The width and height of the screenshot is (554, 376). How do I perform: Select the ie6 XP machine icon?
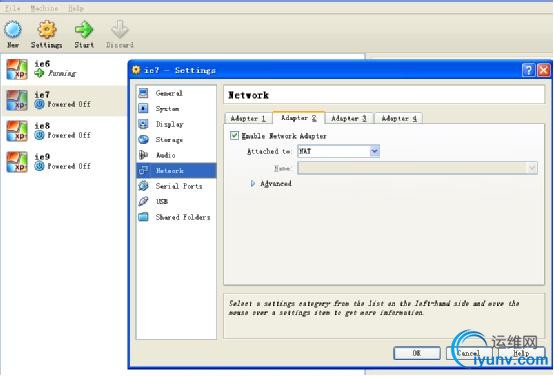coord(17,69)
